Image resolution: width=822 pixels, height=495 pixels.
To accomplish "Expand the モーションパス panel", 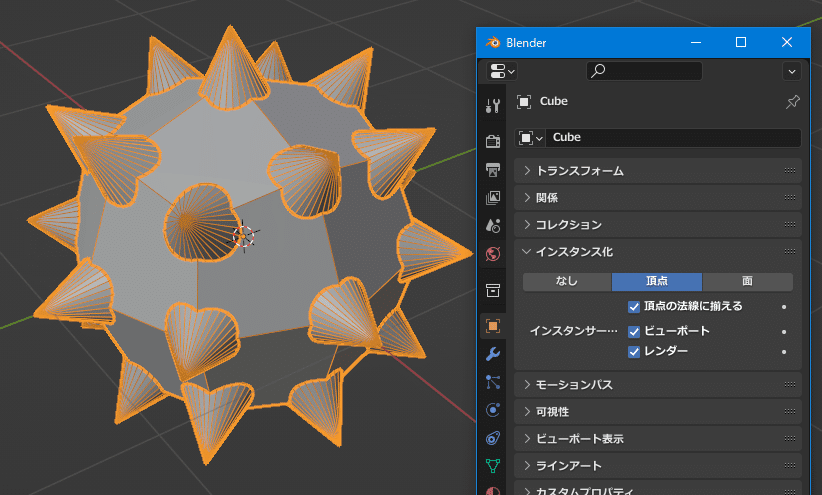I will click(658, 385).
